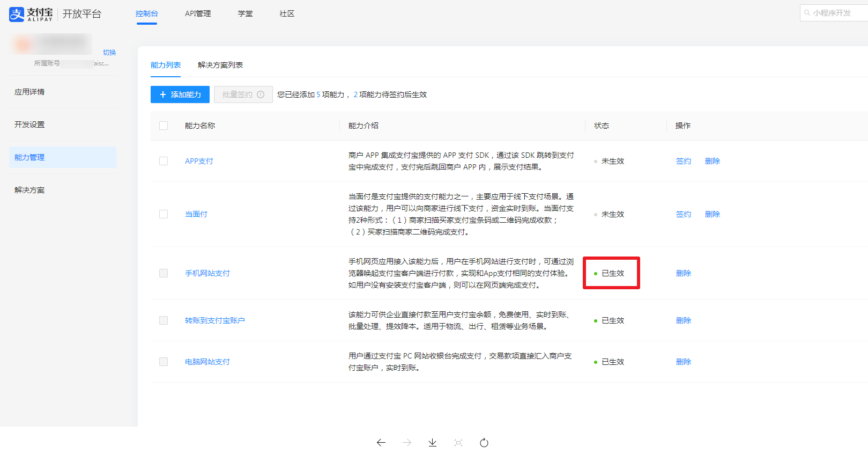Click the 未生效 status of APP支付
868x454 pixels.
click(x=609, y=161)
